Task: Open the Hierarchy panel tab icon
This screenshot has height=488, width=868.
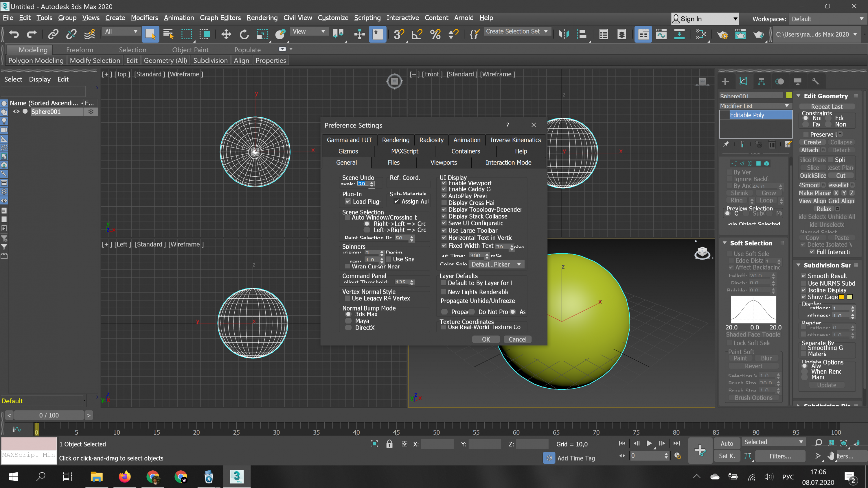Action: click(x=761, y=82)
